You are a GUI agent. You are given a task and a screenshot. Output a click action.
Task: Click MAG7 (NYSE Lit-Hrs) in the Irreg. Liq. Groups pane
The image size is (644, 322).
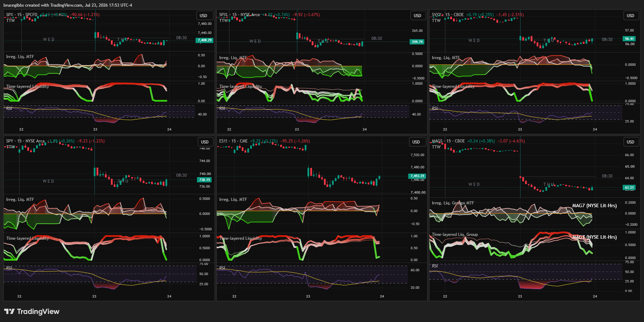pyautogui.click(x=594, y=205)
